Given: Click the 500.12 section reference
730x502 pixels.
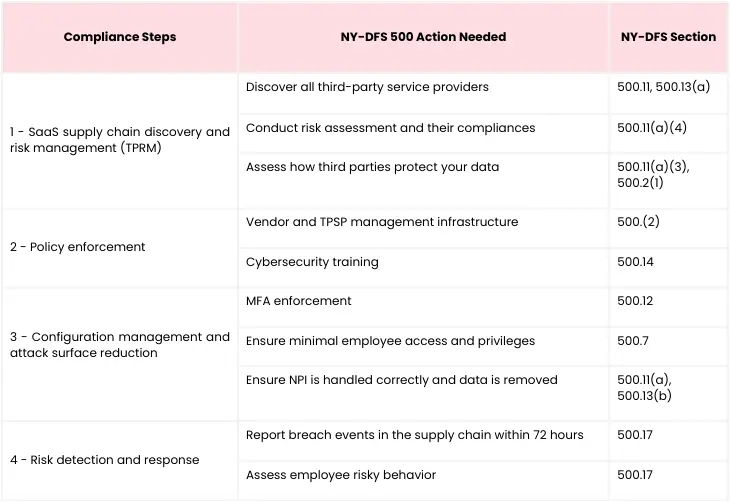Looking at the screenshot, I should (x=635, y=301).
